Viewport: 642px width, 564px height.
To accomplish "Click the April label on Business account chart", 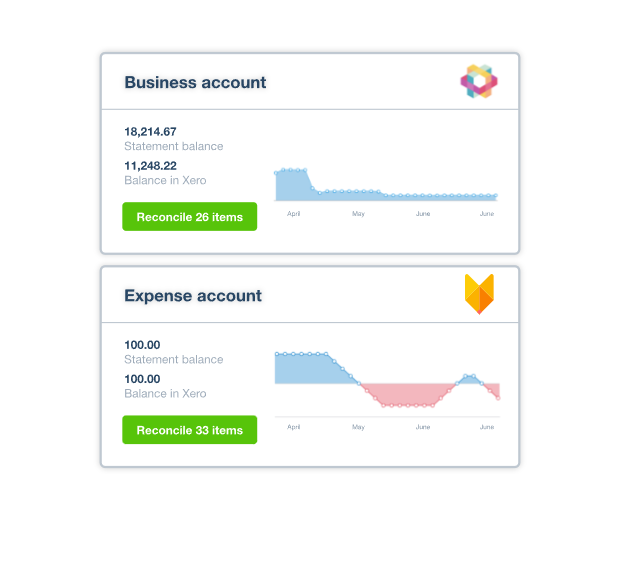I will 294,213.
